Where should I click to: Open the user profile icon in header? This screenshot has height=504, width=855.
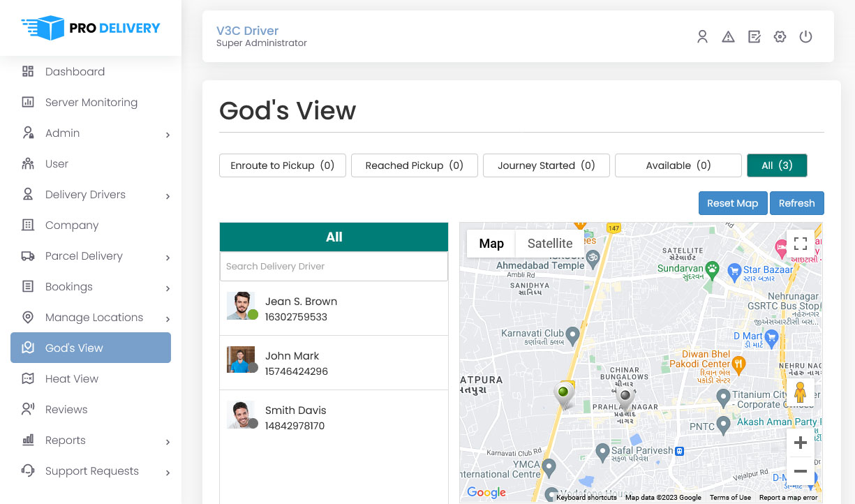[x=703, y=37]
